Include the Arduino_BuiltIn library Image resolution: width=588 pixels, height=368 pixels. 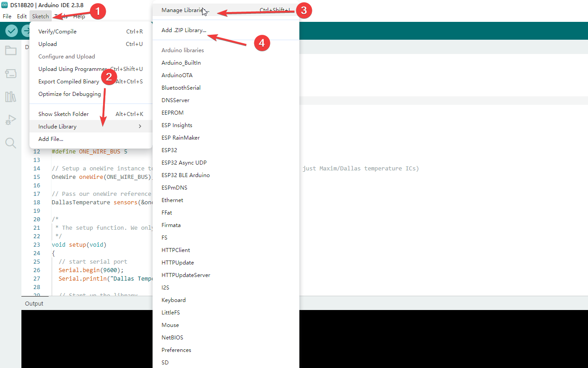pos(226,63)
